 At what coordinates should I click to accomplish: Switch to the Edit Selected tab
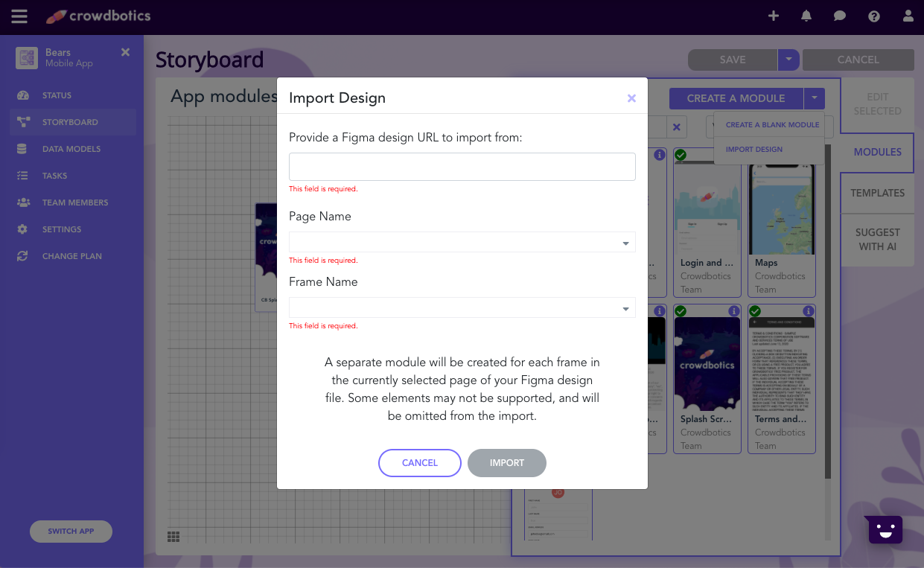tap(877, 104)
